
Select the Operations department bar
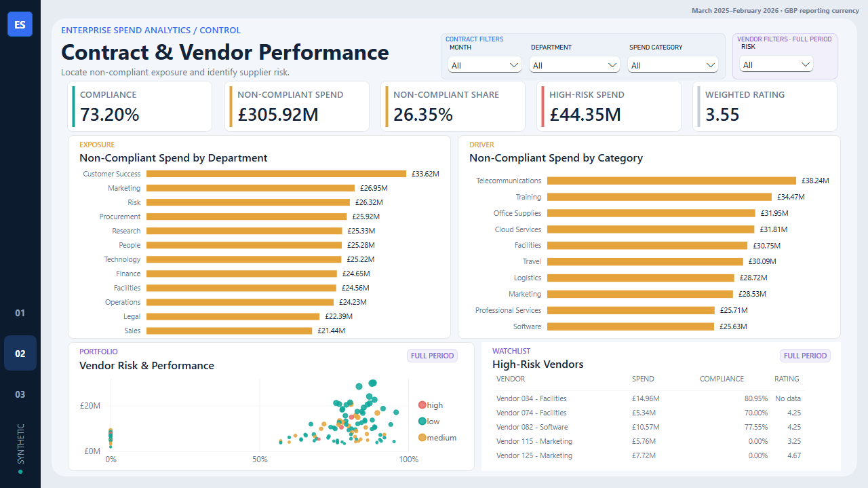point(240,302)
